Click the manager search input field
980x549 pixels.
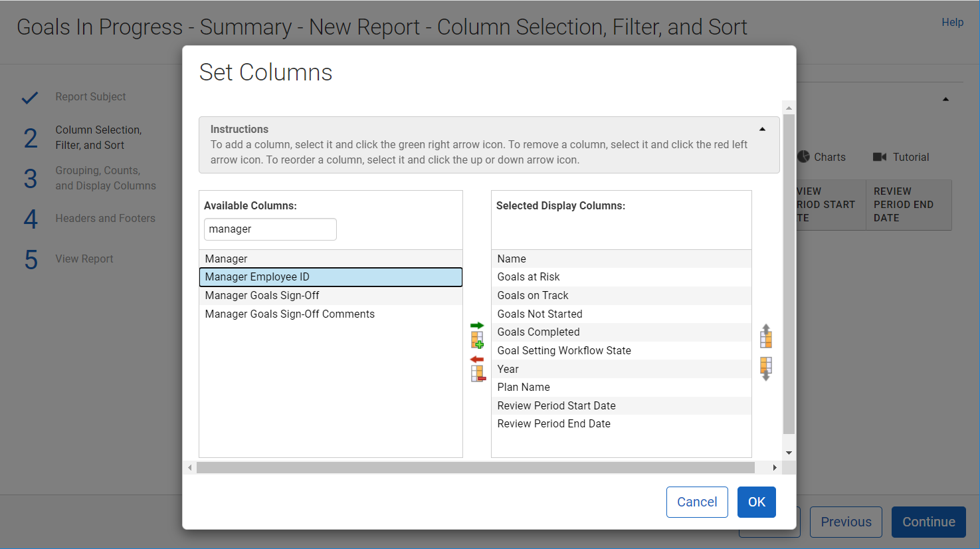270,229
